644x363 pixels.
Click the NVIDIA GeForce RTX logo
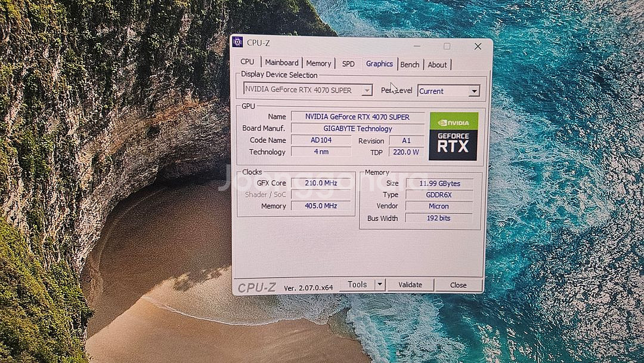click(453, 136)
